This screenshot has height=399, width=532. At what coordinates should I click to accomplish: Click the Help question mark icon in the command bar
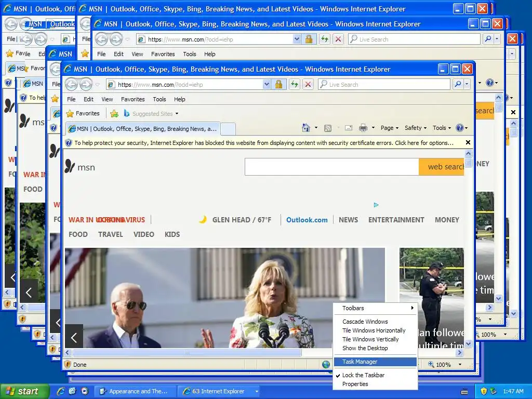[x=460, y=128]
